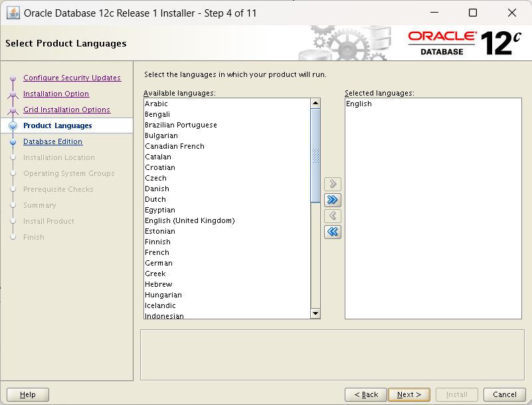The image size is (532, 405).
Task: Select Estonian in Available languages
Action: pos(227,231)
